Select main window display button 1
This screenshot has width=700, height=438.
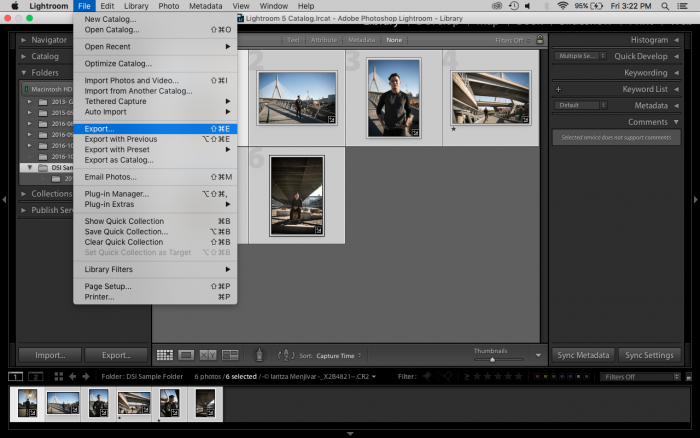[16, 377]
